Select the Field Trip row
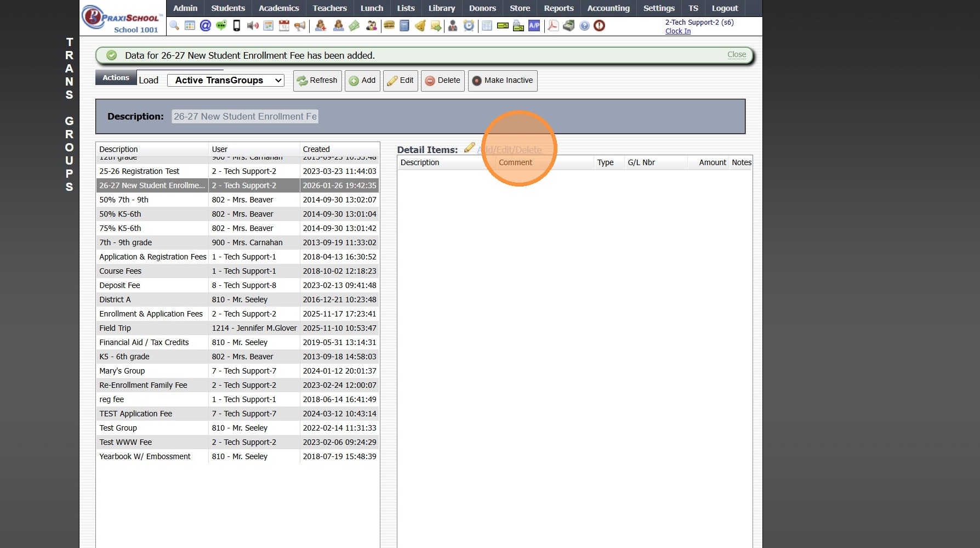Screen dimensions: 980x548 click(x=237, y=328)
